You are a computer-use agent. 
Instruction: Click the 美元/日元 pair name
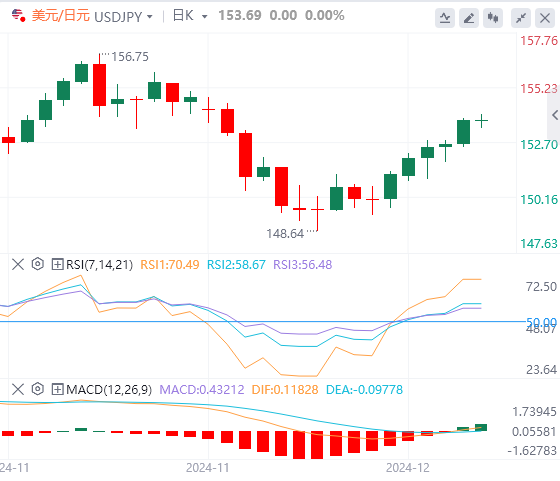(61, 16)
